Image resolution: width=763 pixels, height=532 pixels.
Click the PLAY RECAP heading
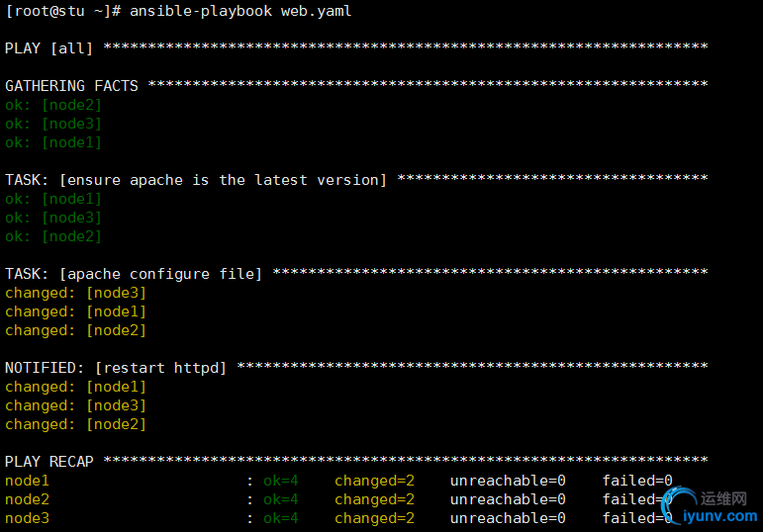49,462
